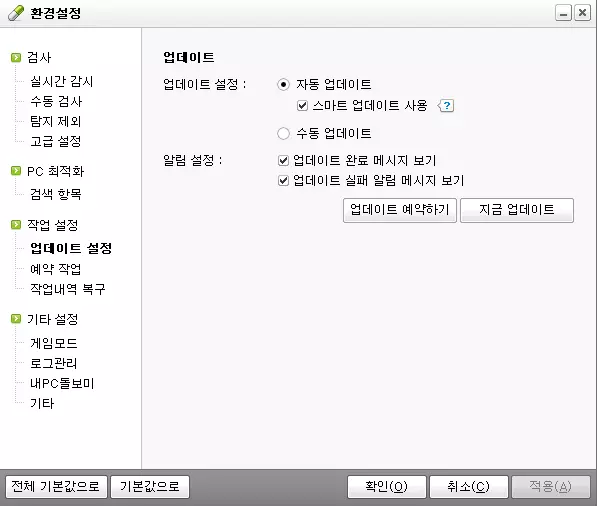Collapse the 작업 설정 section arrow icon
The width and height of the screenshot is (597, 506).
click(x=16, y=225)
